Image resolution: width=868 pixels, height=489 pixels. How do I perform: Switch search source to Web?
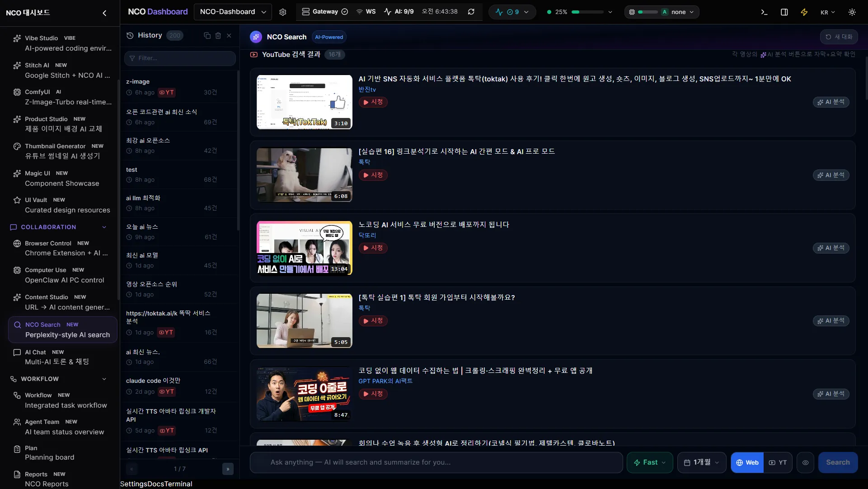[x=747, y=462]
